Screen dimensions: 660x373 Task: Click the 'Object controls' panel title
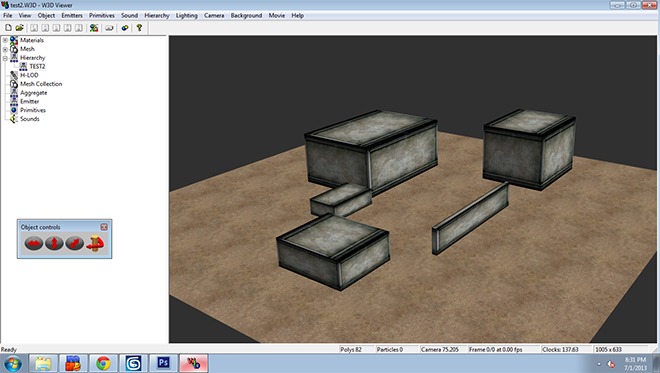(40, 227)
